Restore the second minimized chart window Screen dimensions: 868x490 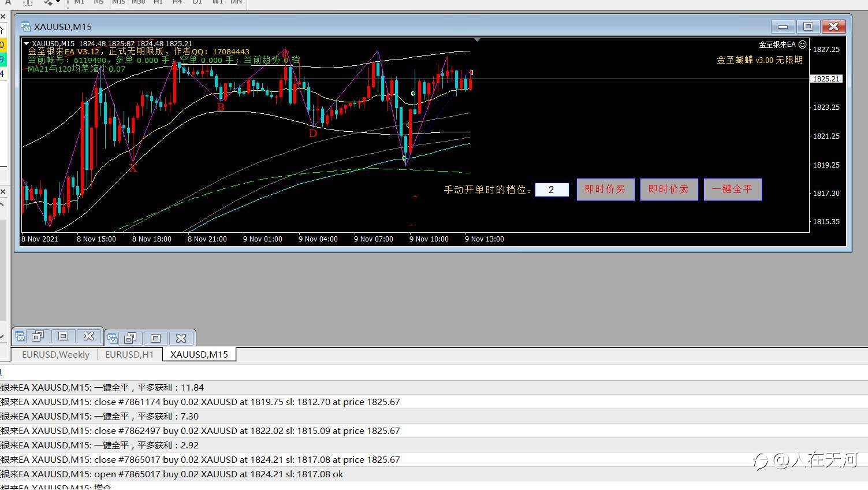(x=131, y=338)
